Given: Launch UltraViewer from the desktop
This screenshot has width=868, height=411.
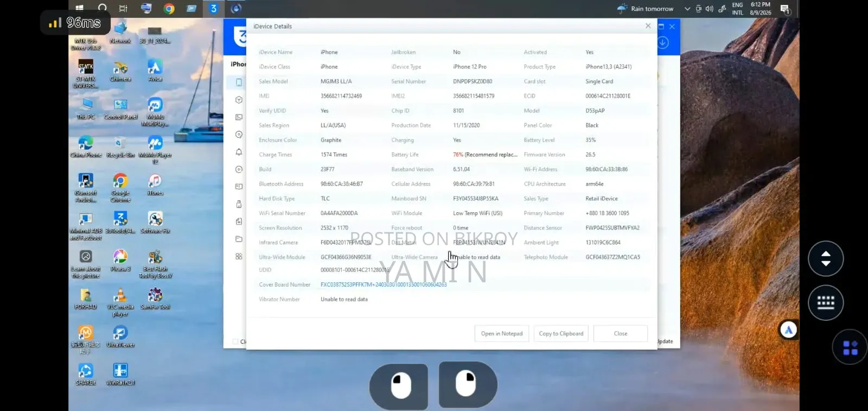Looking at the screenshot, I should tap(120, 337).
